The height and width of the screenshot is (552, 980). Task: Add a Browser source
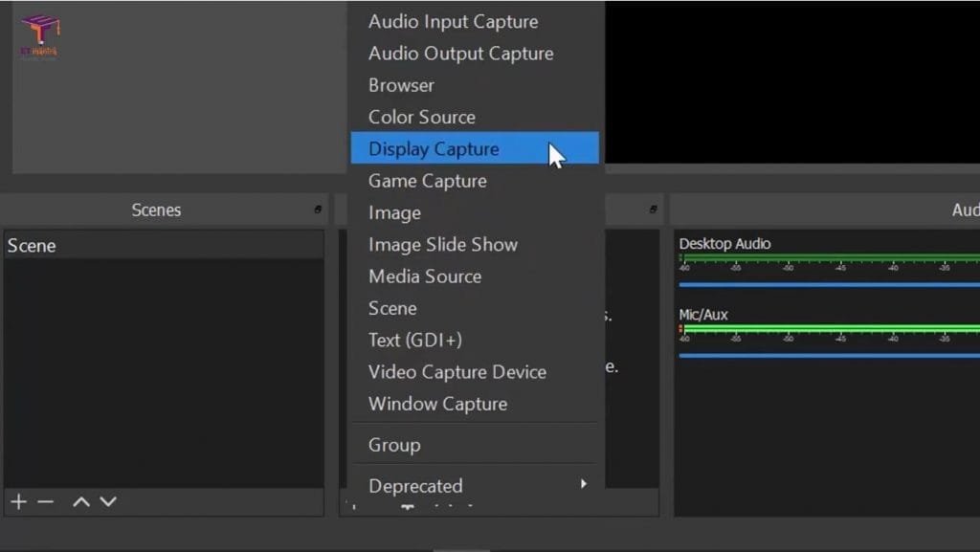(400, 85)
